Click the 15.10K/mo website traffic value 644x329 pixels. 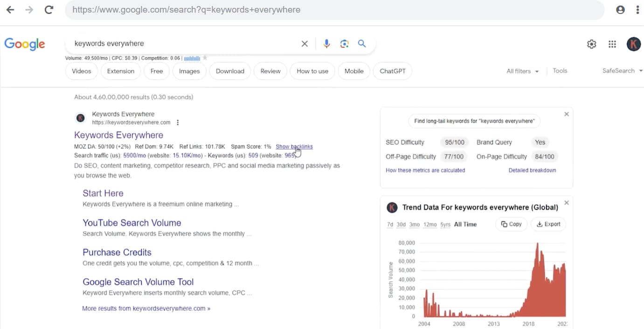point(187,155)
